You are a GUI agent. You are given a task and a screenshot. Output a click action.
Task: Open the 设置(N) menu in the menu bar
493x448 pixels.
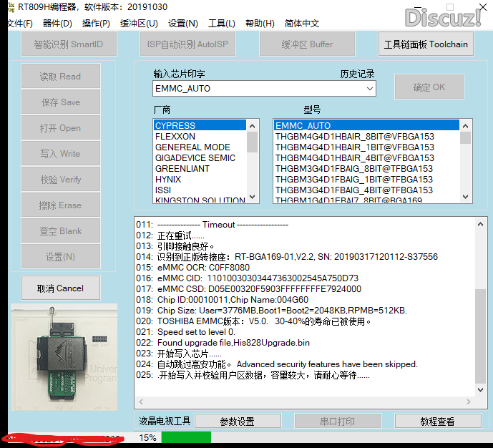pos(182,24)
